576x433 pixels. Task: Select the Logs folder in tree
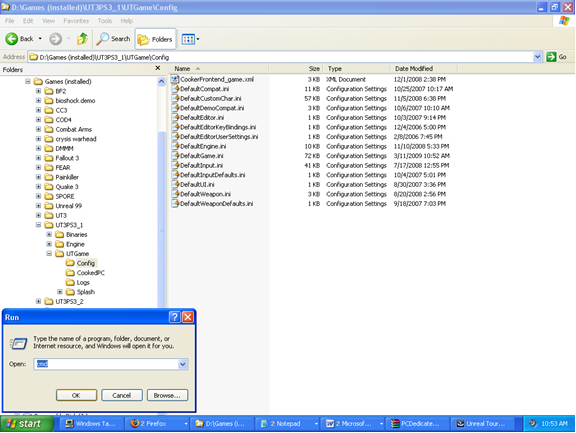(78, 282)
